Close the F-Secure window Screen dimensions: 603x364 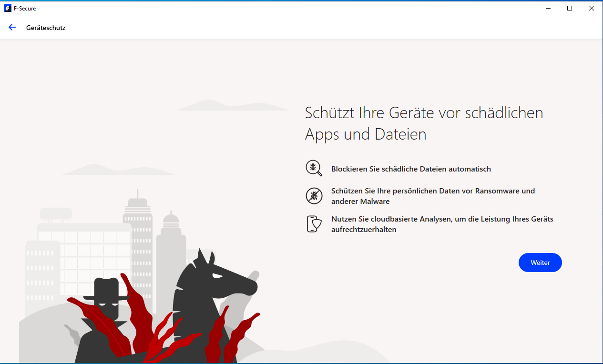[x=592, y=8]
